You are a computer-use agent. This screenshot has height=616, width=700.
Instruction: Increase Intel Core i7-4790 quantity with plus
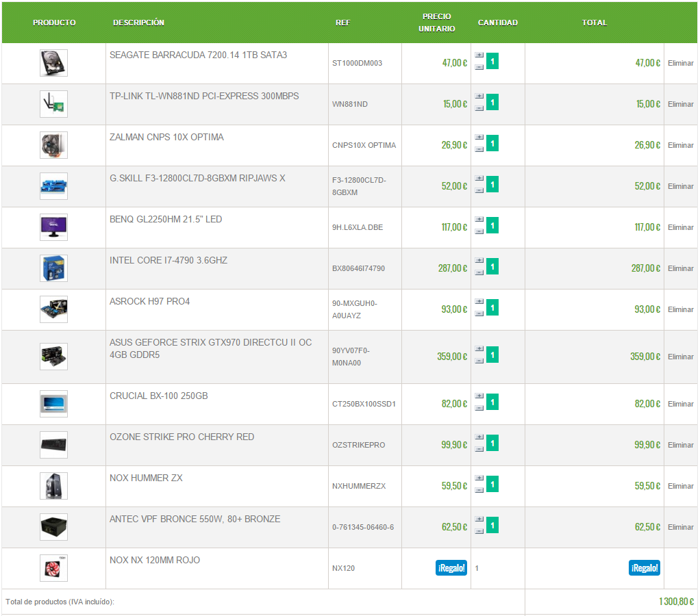pyautogui.click(x=479, y=260)
